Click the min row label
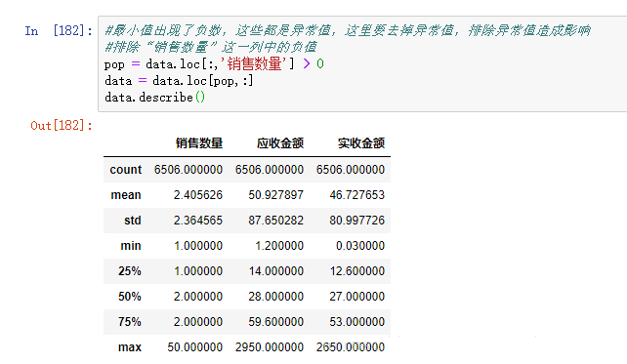The image size is (627, 364). pos(131,246)
